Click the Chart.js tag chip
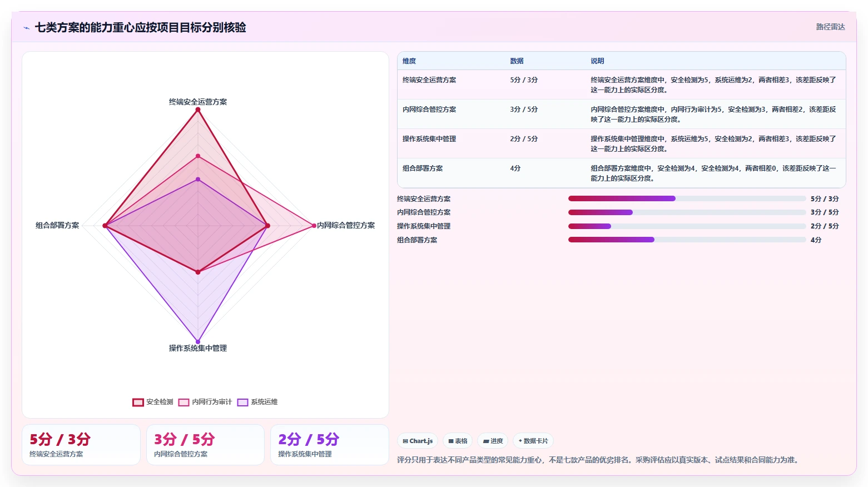The height and width of the screenshot is (487, 868). (x=418, y=441)
